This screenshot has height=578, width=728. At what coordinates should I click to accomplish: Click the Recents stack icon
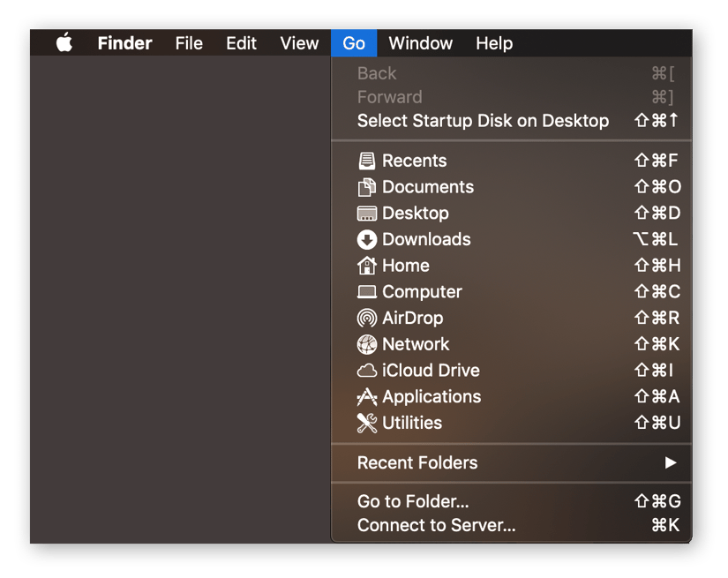point(367,160)
